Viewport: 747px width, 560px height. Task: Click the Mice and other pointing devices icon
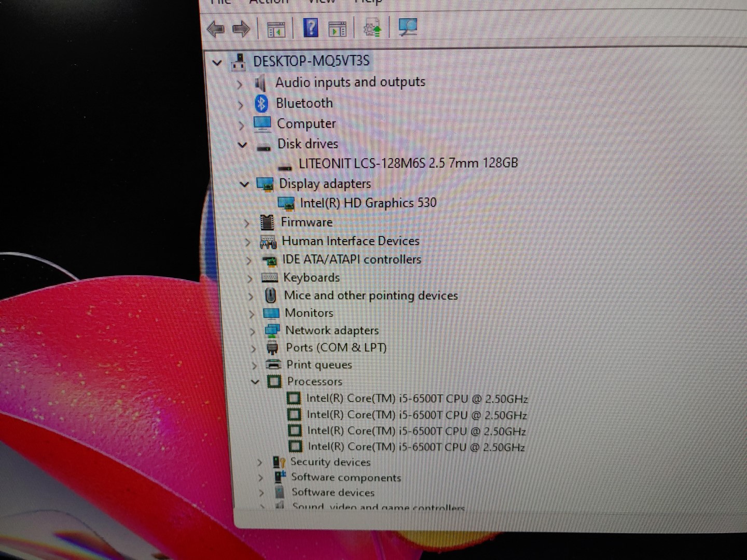tap(270, 296)
